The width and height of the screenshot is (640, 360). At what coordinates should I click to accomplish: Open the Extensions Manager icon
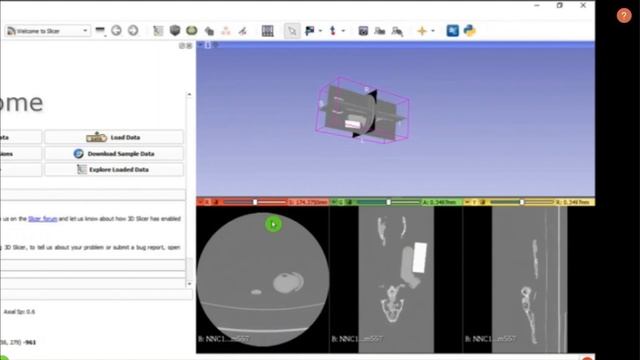tap(452, 31)
